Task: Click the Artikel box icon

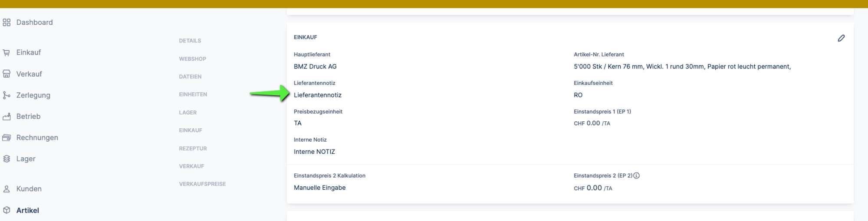Action: (x=7, y=211)
